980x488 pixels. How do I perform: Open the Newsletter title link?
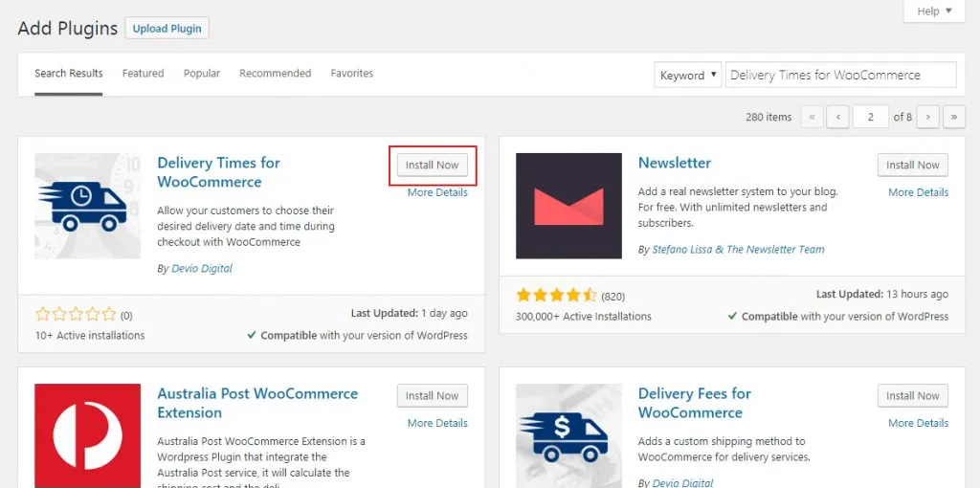[675, 163]
